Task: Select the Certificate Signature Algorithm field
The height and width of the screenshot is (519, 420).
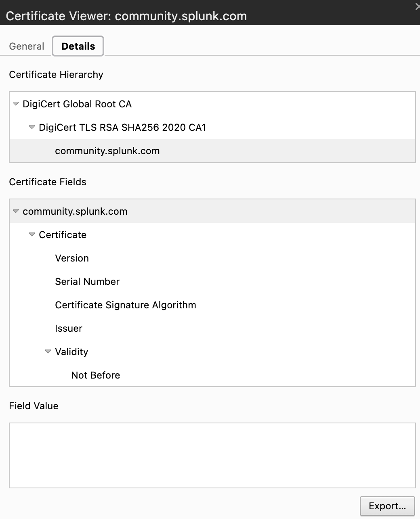Action: click(125, 305)
